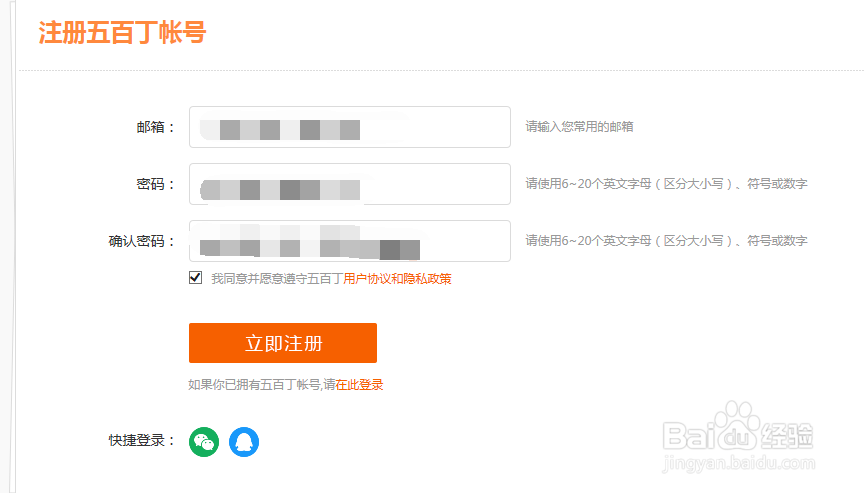Click the hint text beside the 确认密码 field
The image size is (864, 493).
(666, 241)
